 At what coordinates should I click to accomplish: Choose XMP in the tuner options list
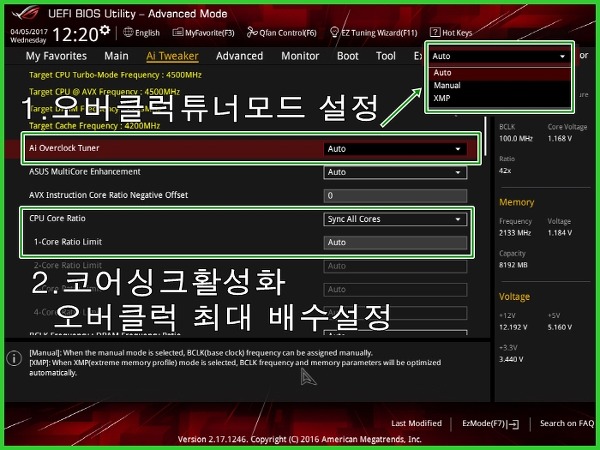pos(499,98)
